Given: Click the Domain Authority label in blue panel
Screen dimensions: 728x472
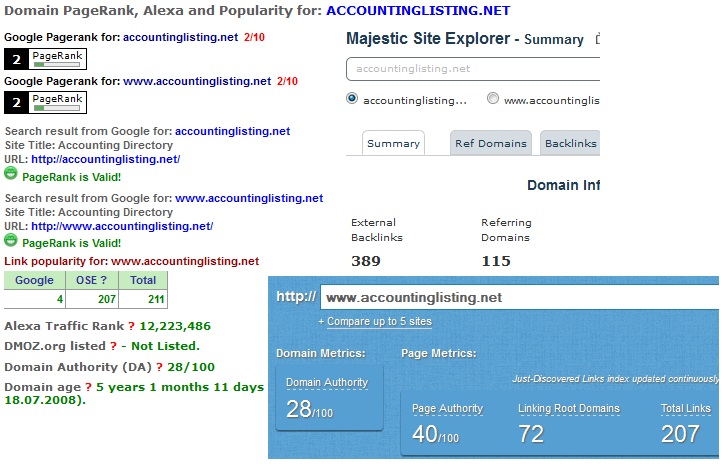Looking at the screenshot, I should point(327,382).
